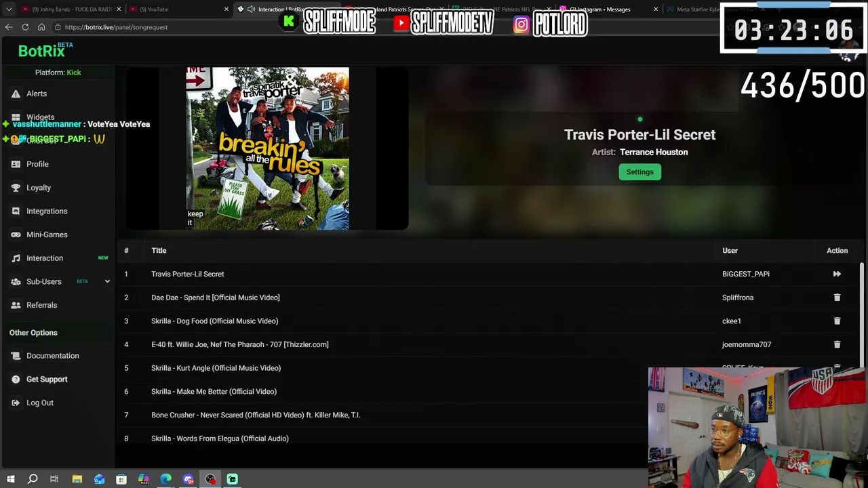Delete E-40 707 song request
Screen dimensions: 868x488
[x=837, y=344]
